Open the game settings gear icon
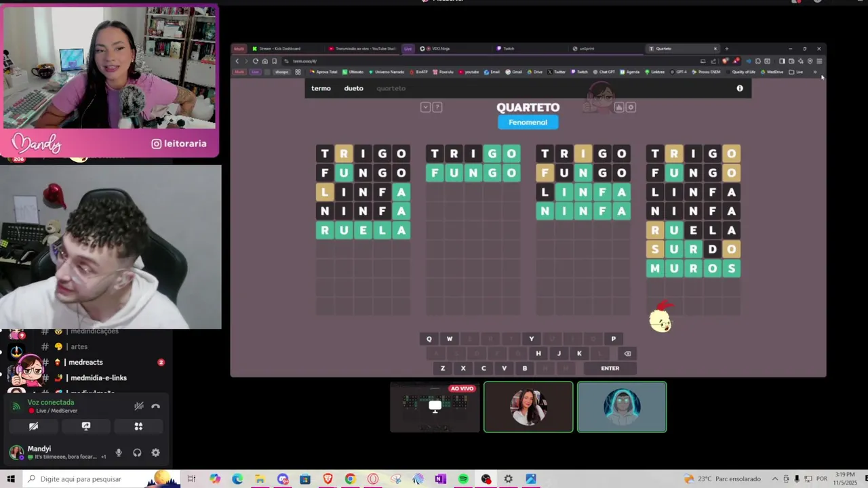Screen dimensions: 868x488 [x=631, y=107]
